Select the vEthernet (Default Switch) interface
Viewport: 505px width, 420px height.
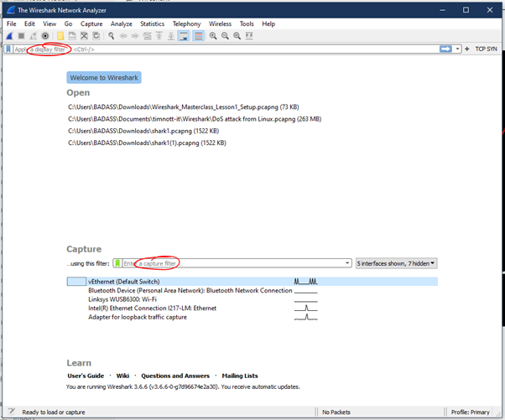(125, 281)
